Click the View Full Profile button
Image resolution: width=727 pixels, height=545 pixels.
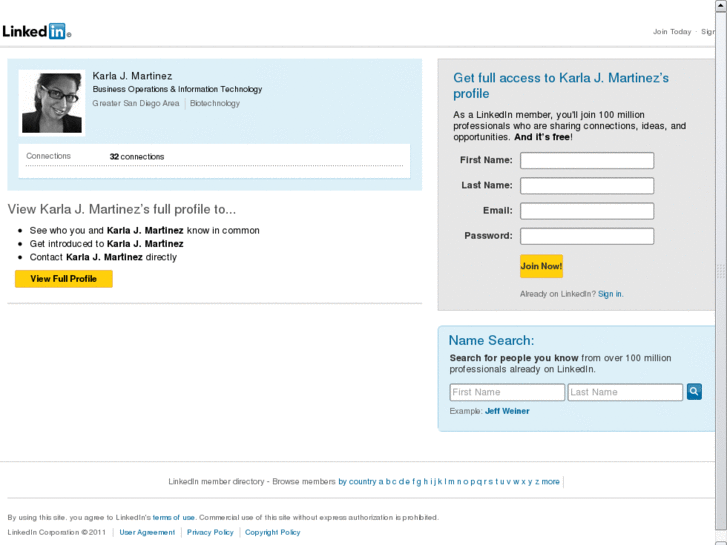(64, 279)
